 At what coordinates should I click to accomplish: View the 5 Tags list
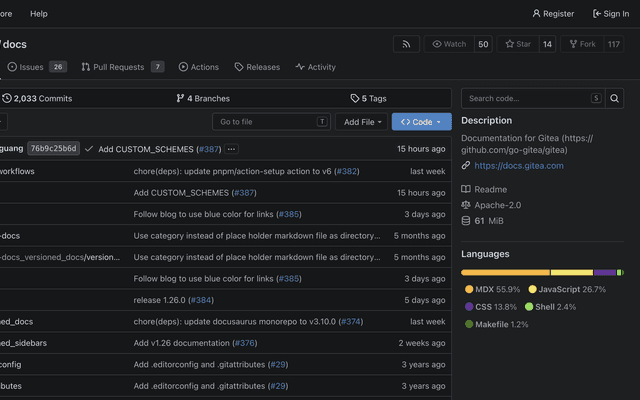tap(368, 98)
